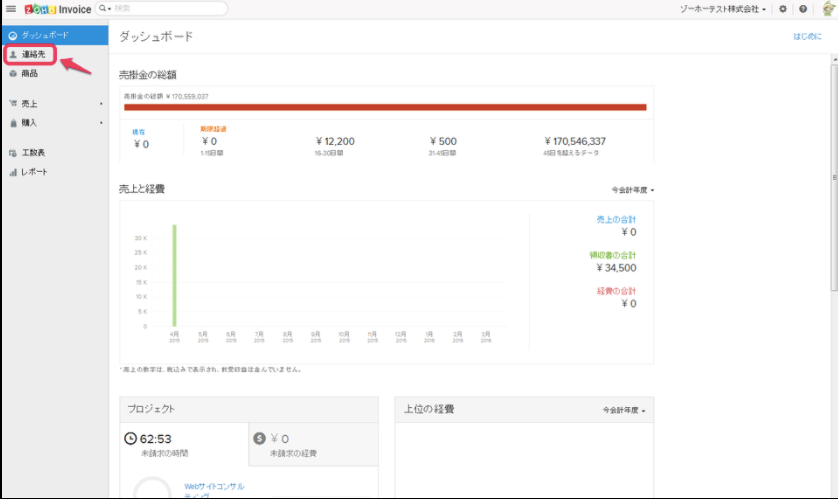The width and height of the screenshot is (838, 499).
Task: Open the はじめに getting started link
Action: [x=807, y=36]
